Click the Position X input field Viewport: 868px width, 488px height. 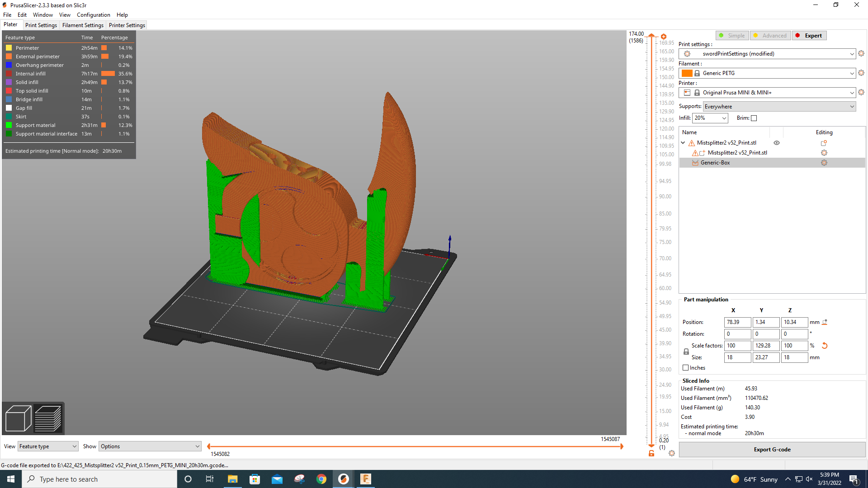click(737, 322)
